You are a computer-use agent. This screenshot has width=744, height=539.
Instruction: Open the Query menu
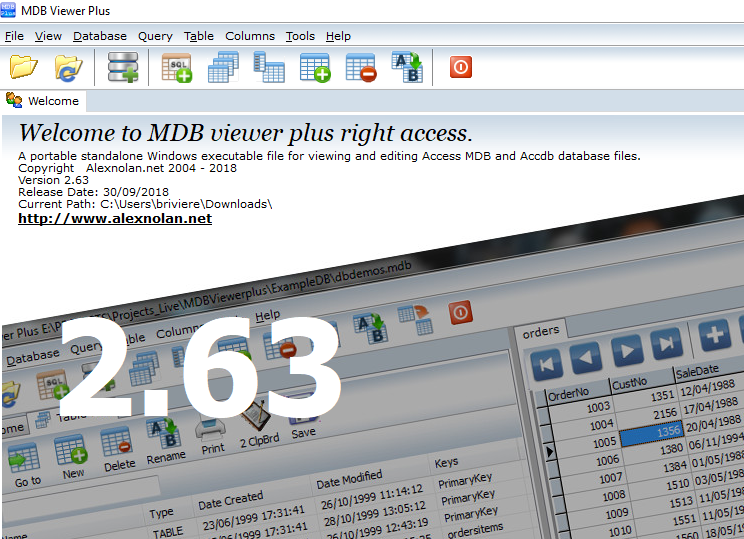tap(155, 36)
